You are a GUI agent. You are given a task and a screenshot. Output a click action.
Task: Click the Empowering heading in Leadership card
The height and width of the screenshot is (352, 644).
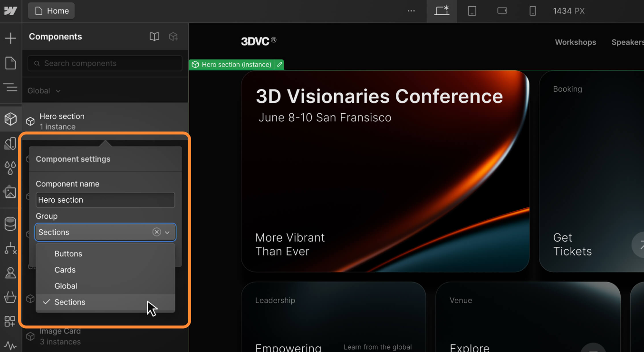pyautogui.click(x=288, y=347)
